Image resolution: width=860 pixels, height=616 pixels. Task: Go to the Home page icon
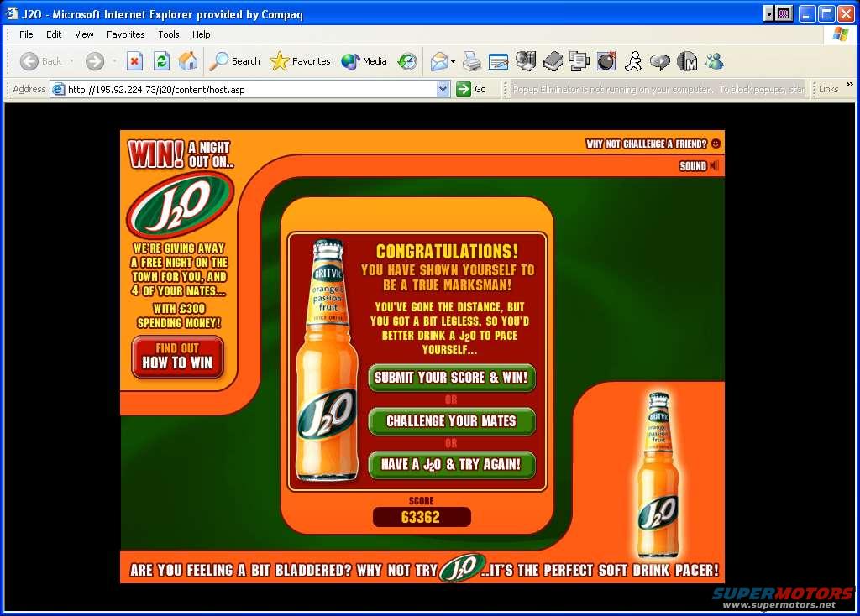pos(188,61)
